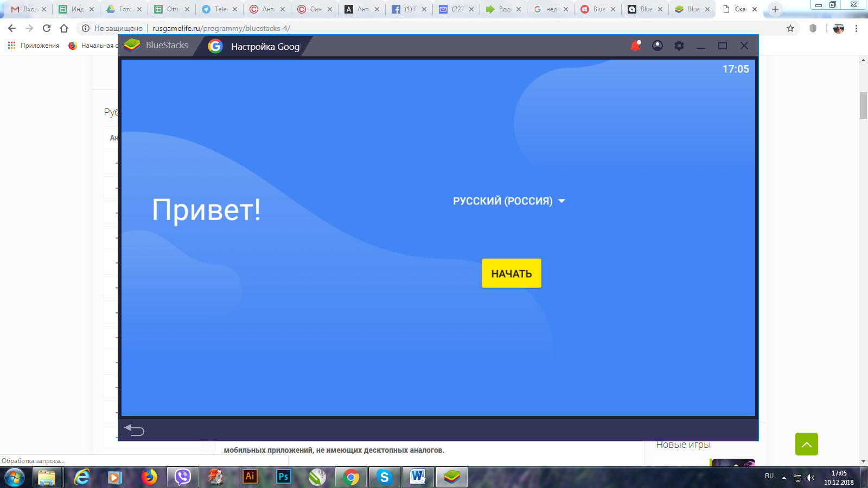Click the BlueStacks notification bell icon

click(x=635, y=46)
